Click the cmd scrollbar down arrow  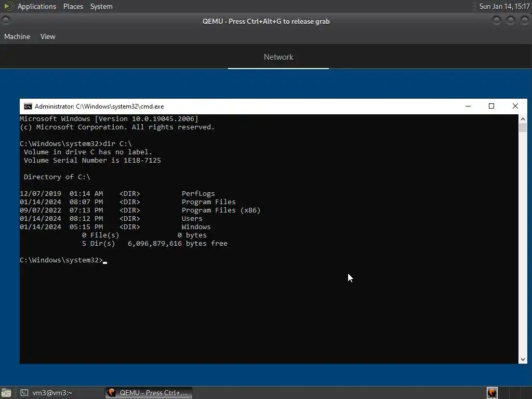point(523,360)
